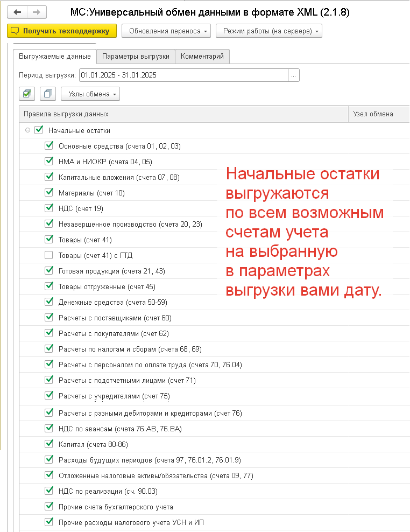
Task: Uncheck Капитал (счета 80-86) checkbox
Action: click(49, 444)
